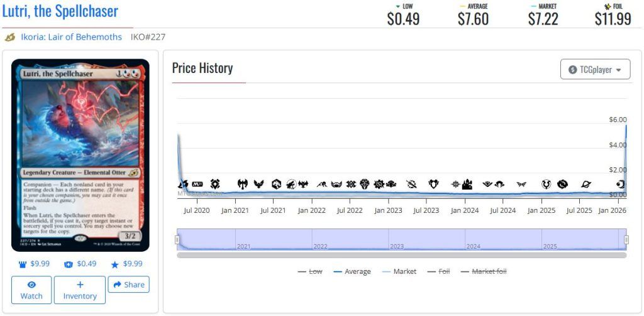Screen dimensions: 644x316
Task: Click the left range navigator handle
Action: [x=177, y=240]
